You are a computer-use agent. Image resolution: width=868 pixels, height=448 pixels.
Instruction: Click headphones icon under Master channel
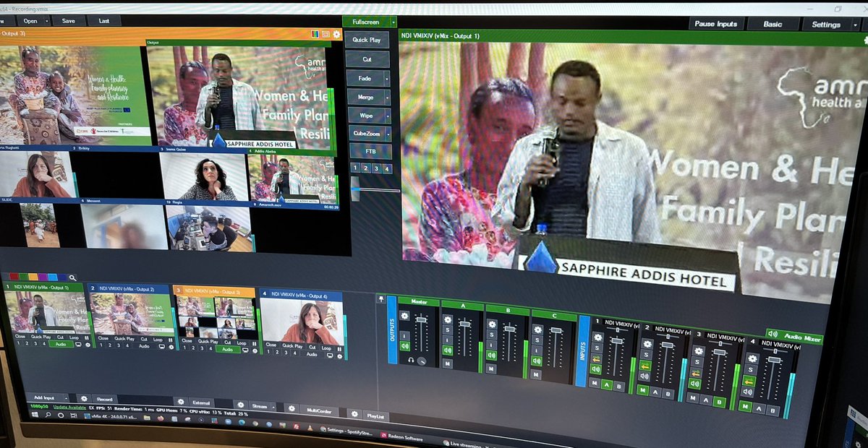[411, 360]
